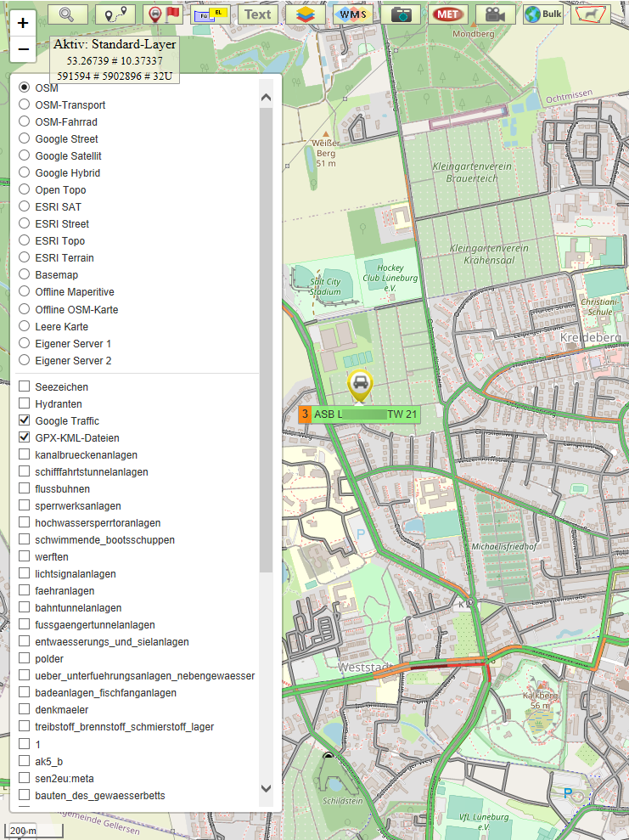The height and width of the screenshot is (840, 629).
Task: Enable the Hydranten overlay checkbox
Action: coord(25,403)
